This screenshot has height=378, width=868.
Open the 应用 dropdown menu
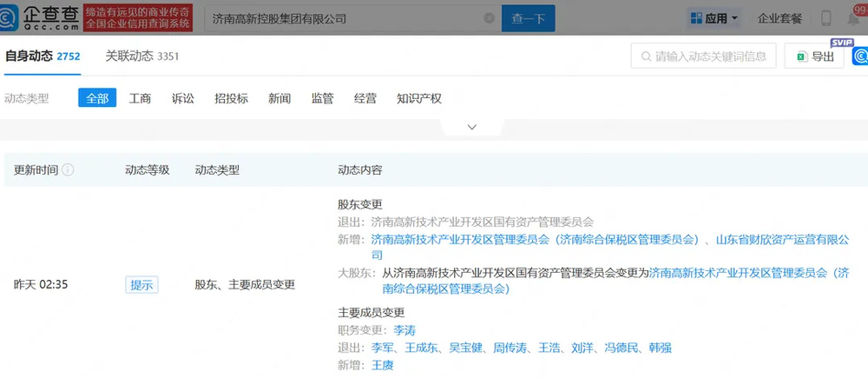(x=713, y=18)
